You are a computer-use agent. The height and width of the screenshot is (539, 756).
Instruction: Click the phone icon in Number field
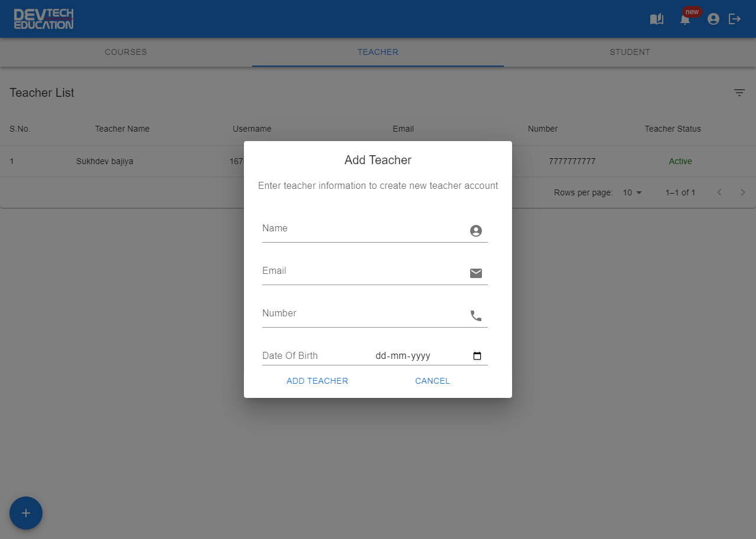[476, 316]
